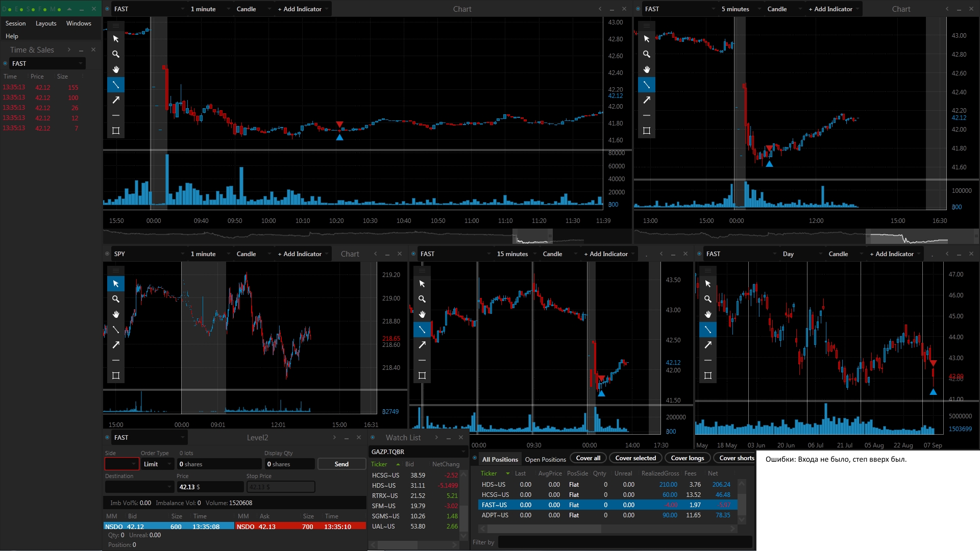Viewport: 980px width, 551px height.
Task: Click Cover shorts button
Action: coord(735,458)
